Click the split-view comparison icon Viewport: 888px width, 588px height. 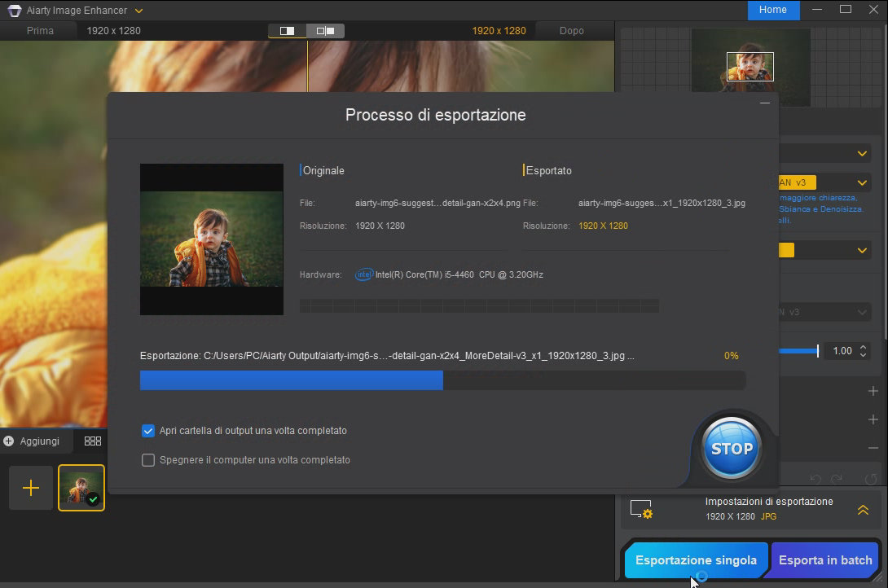[287, 31]
